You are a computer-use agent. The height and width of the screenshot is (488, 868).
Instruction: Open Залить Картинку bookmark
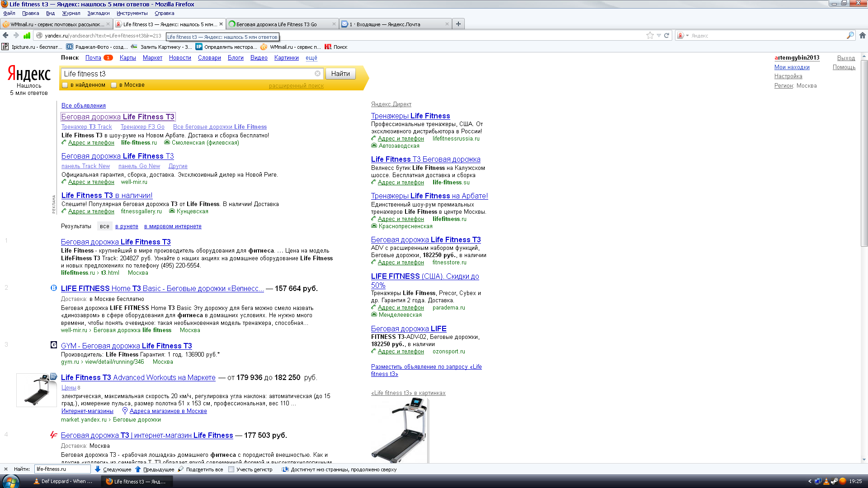[161, 47]
